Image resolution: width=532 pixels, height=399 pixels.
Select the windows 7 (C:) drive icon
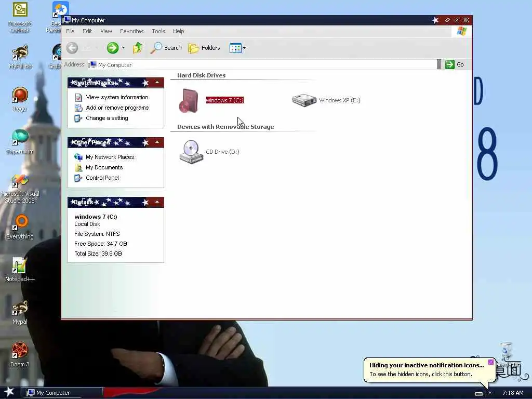(189, 100)
